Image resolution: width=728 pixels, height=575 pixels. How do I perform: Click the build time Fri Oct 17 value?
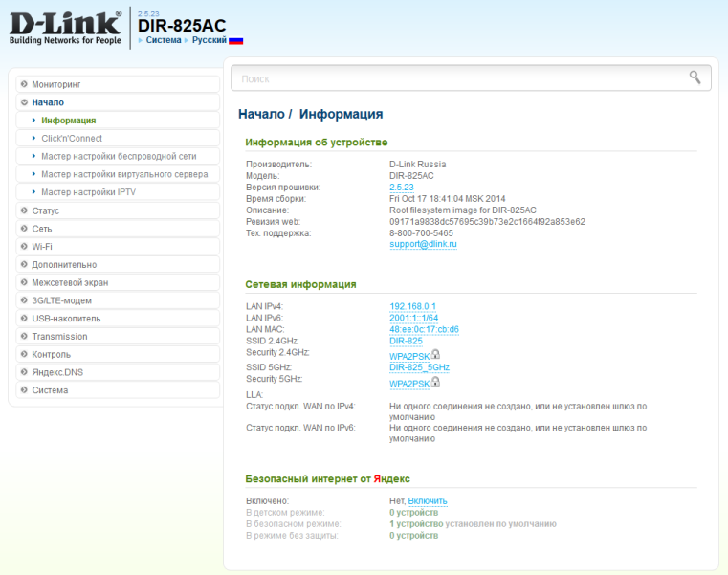[x=447, y=199]
